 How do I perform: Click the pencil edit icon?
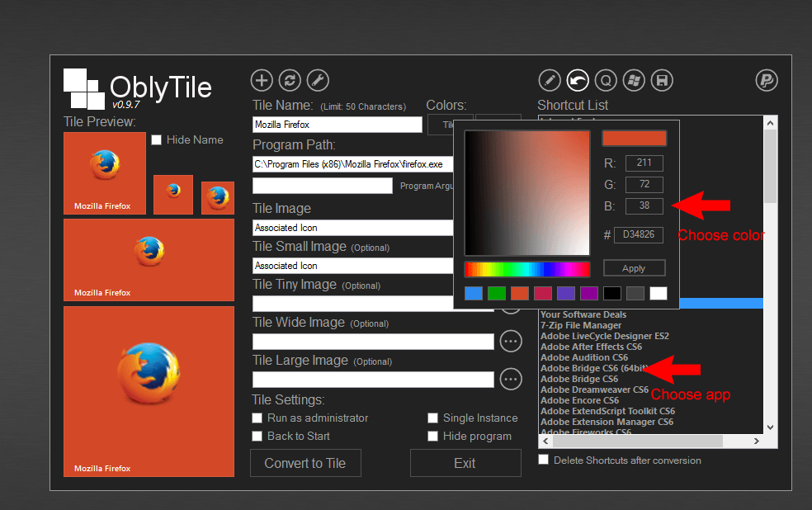tap(550, 80)
